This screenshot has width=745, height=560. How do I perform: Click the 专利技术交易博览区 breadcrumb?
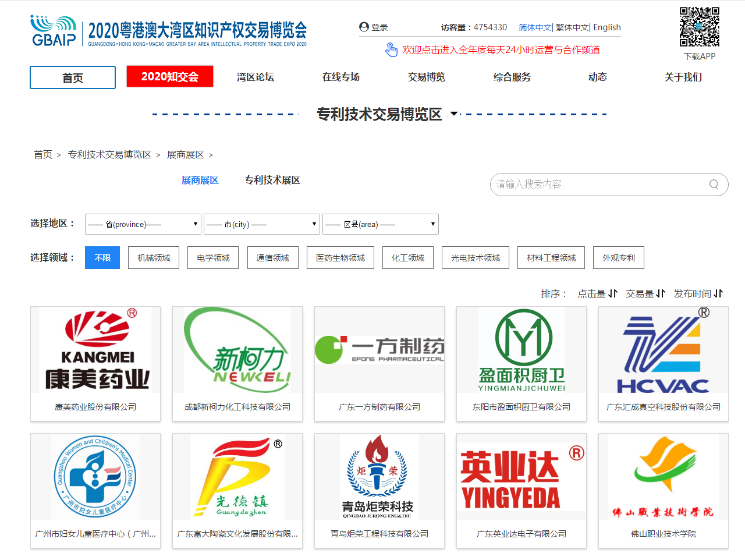coord(109,154)
